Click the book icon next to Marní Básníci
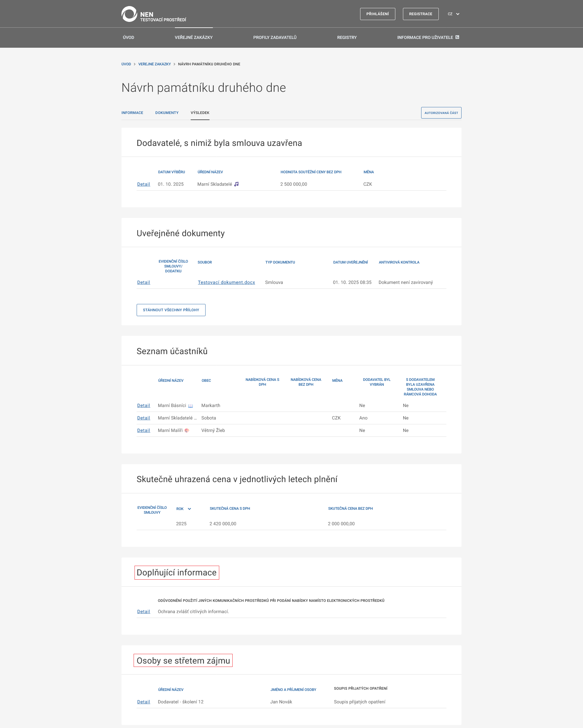583x728 pixels. 191,405
